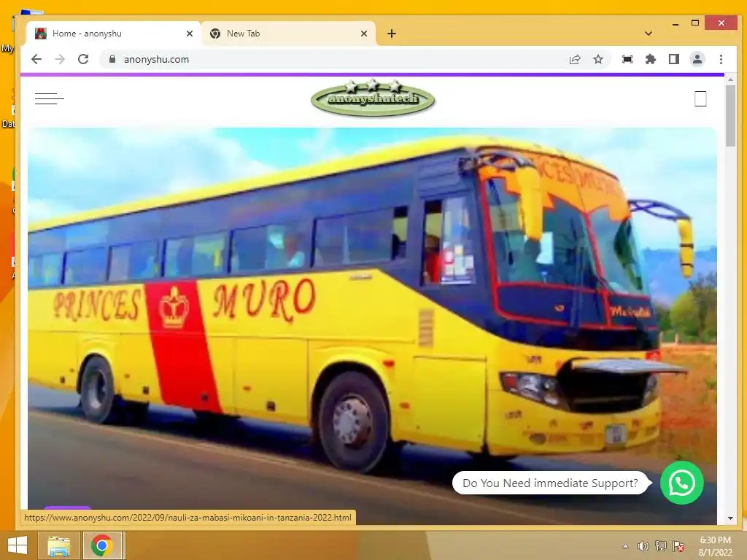Click the page scroll up arrow
This screenshot has height=560, width=747.
pos(730,79)
